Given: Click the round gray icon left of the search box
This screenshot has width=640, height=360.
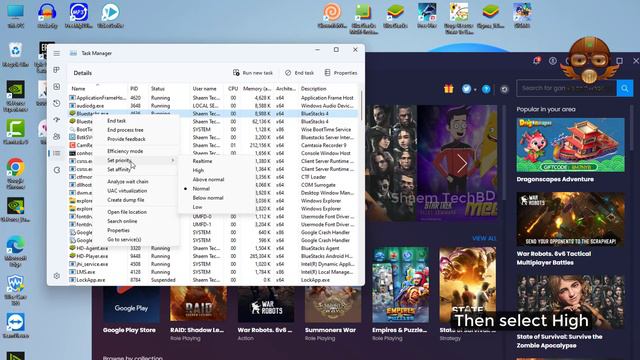Looking at the screenshot, I should 504,89.
